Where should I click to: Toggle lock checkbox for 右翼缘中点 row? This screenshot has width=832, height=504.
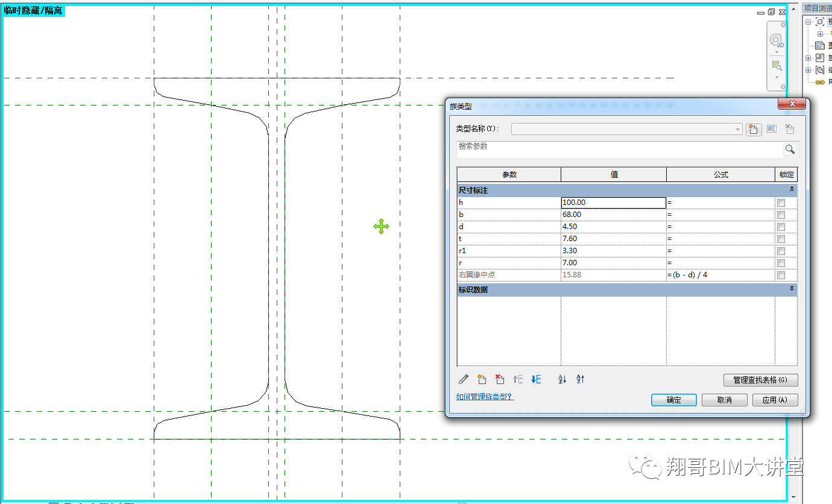pos(781,275)
